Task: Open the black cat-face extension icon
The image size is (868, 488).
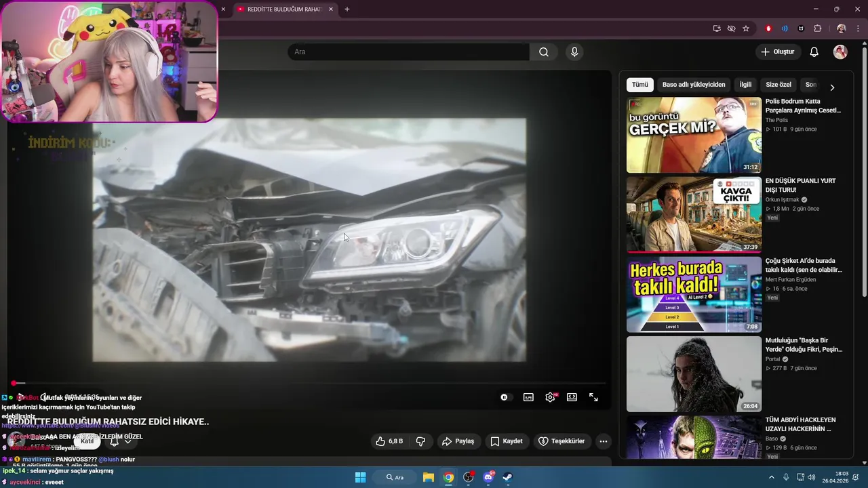Action: [801, 28]
